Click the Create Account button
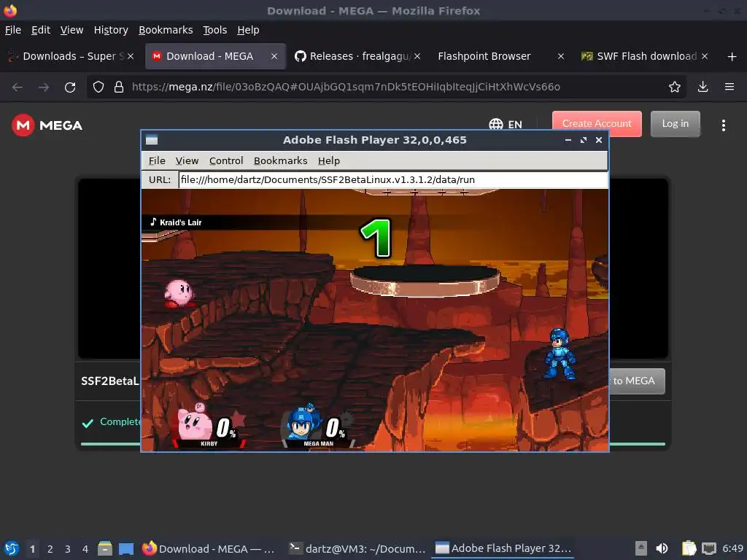This screenshot has width=747, height=560. [x=597, y=124]
